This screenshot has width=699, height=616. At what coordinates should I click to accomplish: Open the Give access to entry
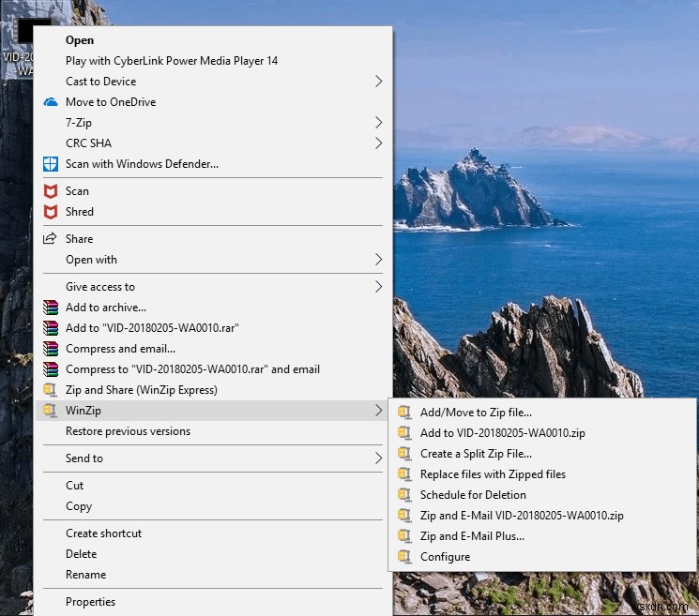coord(213,286)
